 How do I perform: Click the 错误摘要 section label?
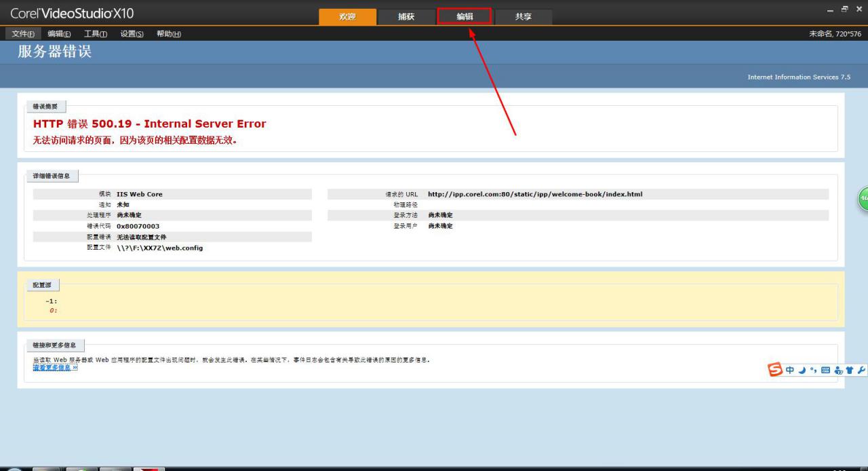(x=45, y=107)
